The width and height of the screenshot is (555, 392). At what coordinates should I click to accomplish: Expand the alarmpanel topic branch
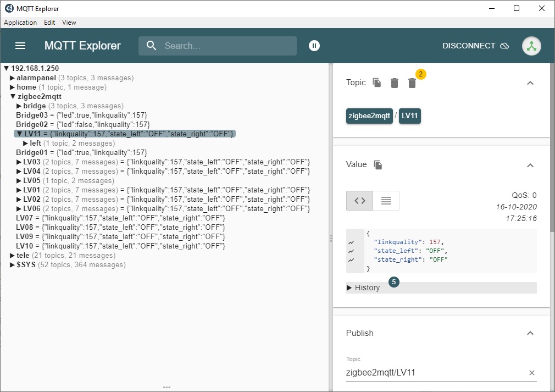coord(12,78)
